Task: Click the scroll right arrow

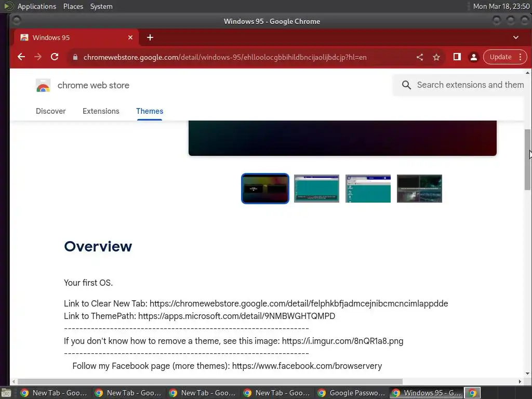Action: (x=520, y=381)
